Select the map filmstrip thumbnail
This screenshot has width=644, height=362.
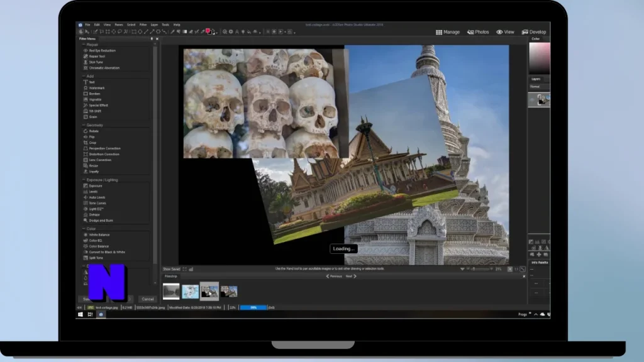click(x=190, y=292)
